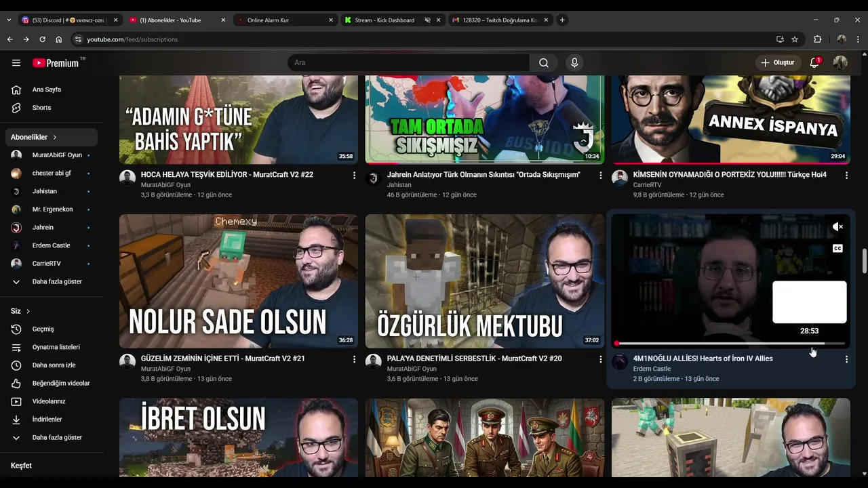Unmute the preview video
The height and width of the screenshot is (488, 868).
[837, 227]
